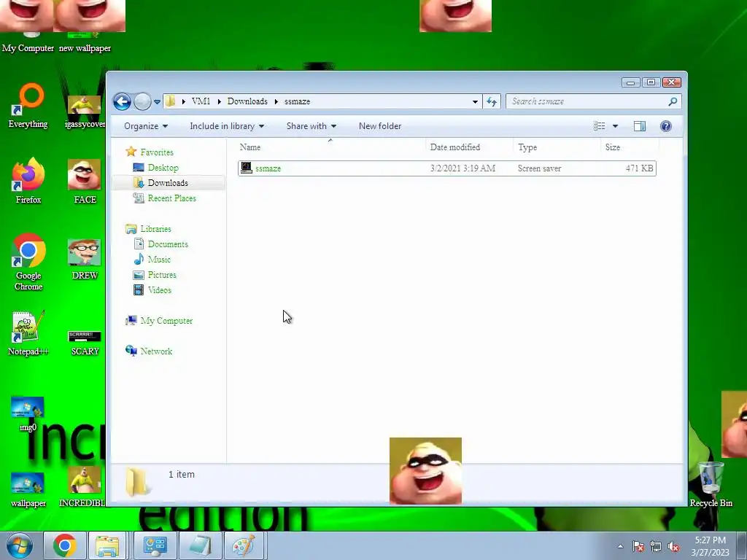The image size is (747, 560).
Task: Go back with the Explorer back arrow
Action: tap(122, 101)
